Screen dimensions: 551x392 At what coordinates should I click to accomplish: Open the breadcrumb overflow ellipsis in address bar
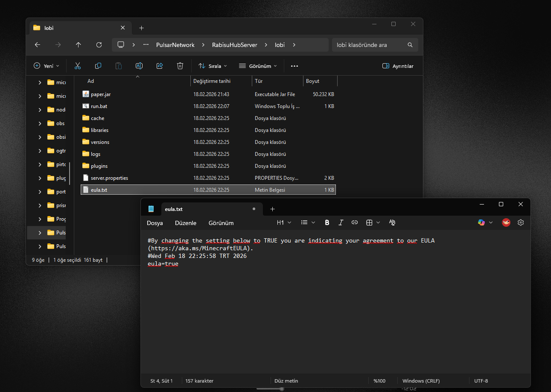pos(146,45)
